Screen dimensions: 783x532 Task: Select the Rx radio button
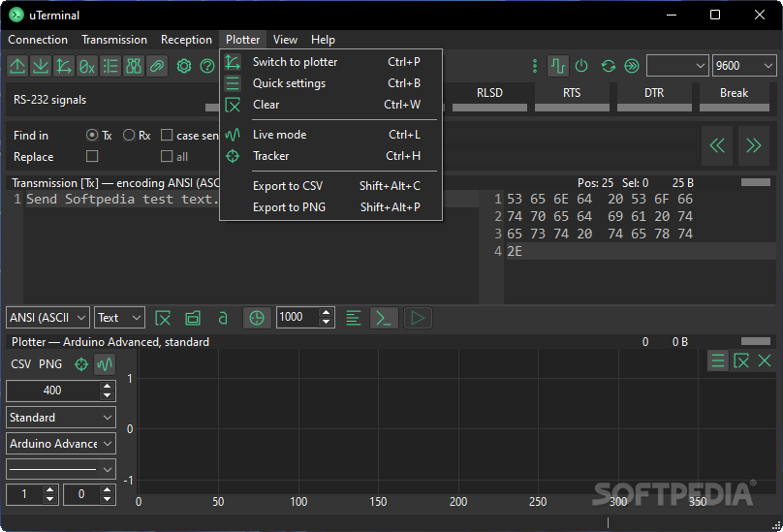[x=129, y=135]
